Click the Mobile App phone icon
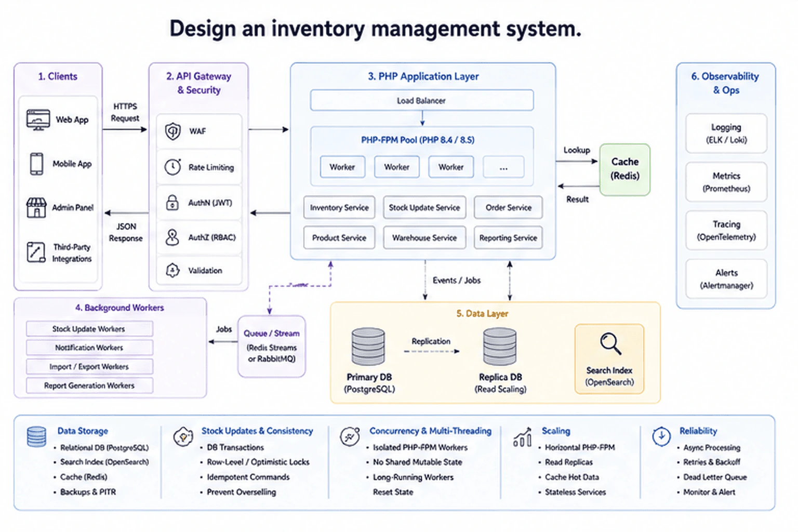 coord(36,164)
